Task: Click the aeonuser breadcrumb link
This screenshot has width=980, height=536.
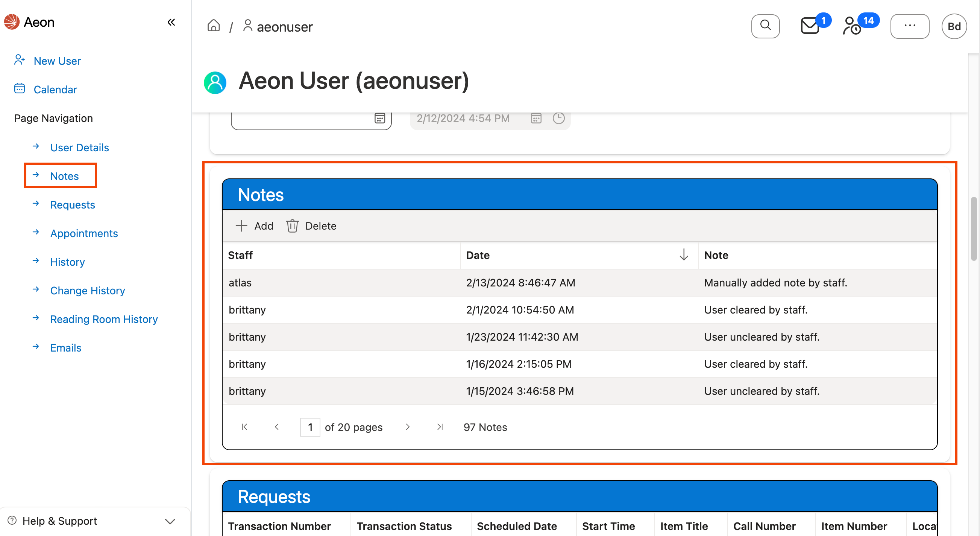Action: [x=285, y=26]
